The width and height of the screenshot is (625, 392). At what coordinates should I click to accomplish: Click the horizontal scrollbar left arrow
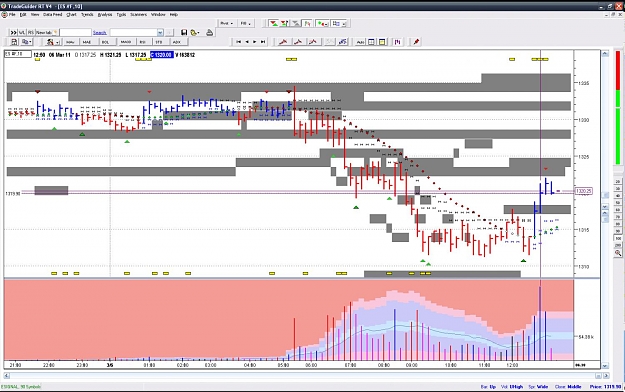coord(6,375)
